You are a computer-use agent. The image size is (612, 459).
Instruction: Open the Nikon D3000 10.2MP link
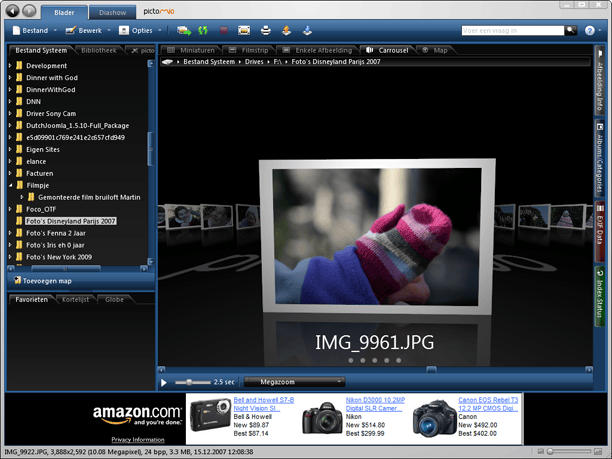[x=375, y=404]
